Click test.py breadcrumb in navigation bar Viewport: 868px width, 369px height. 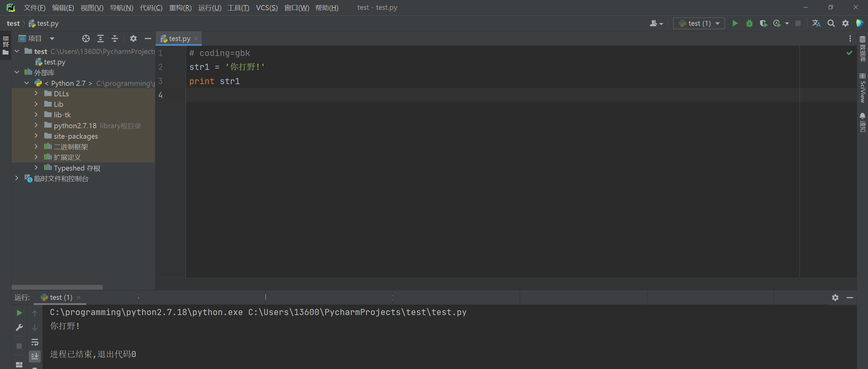click(44, 23)
